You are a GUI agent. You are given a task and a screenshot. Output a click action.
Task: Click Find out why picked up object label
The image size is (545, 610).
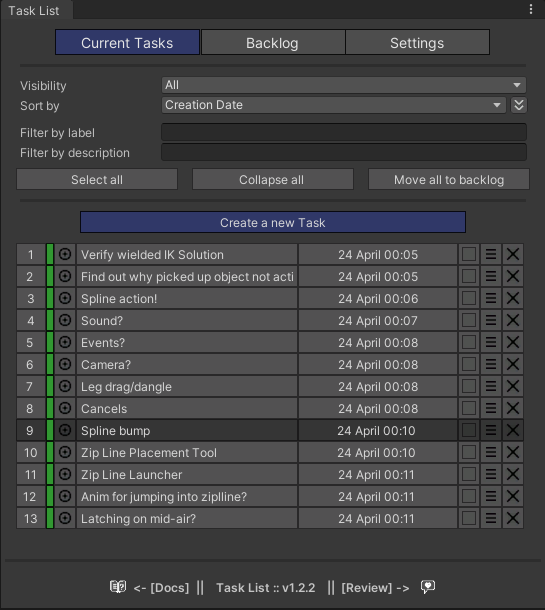click(187, 276)
